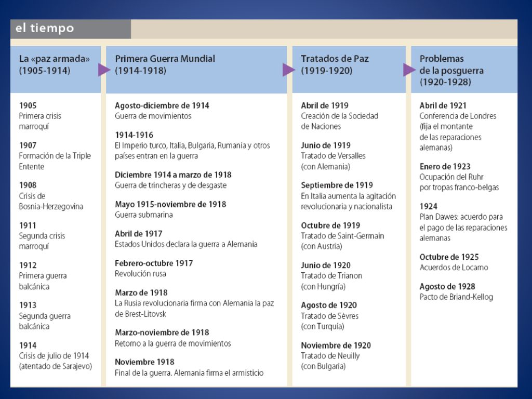Viewport: 532px width, 399px height.
Task: Click 'Plan Dawes: acuerdo para' text
Action: (x=461, y=217)
